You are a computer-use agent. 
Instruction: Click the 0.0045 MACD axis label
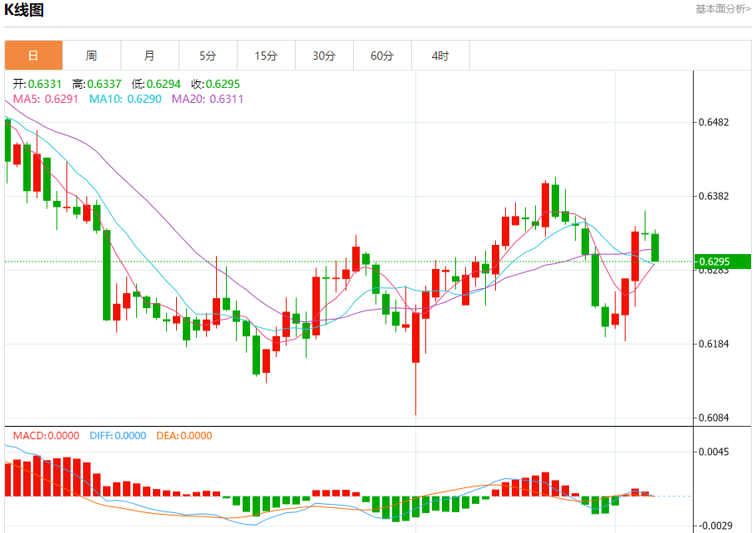click(714, 452)
